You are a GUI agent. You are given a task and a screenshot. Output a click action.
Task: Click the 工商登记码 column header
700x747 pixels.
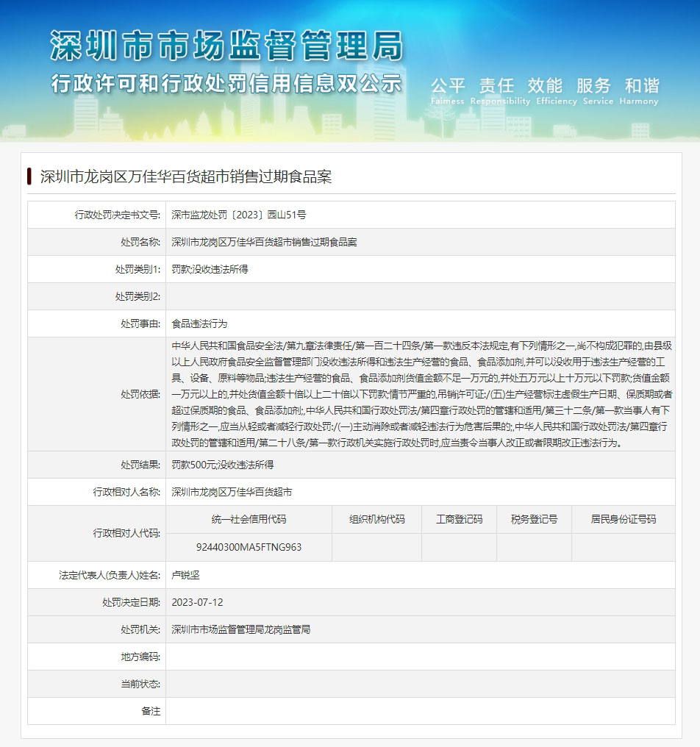pos(460,520)
